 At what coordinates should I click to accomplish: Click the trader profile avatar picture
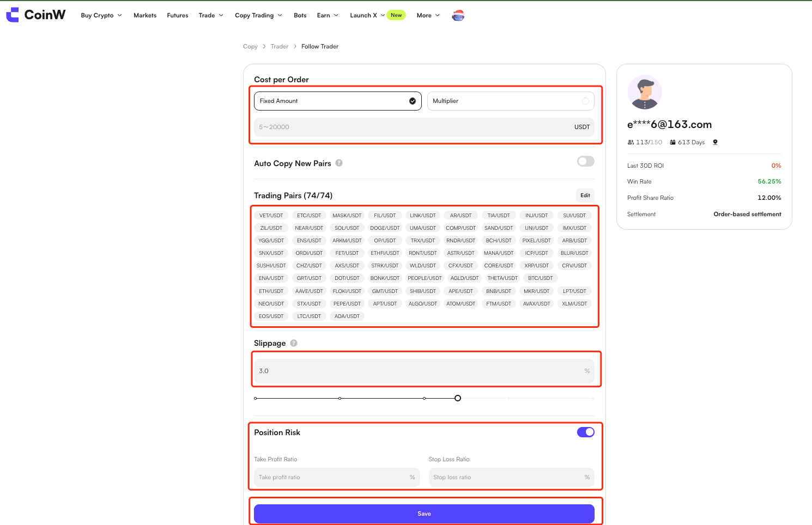coord(645,92)
